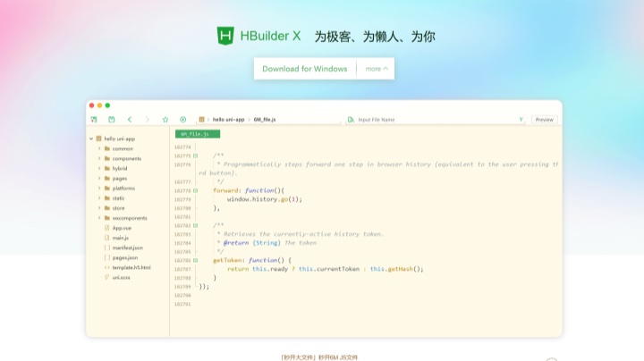644x361 pixels.
Task: Click the pages folder icon
Action: [107, 178]
